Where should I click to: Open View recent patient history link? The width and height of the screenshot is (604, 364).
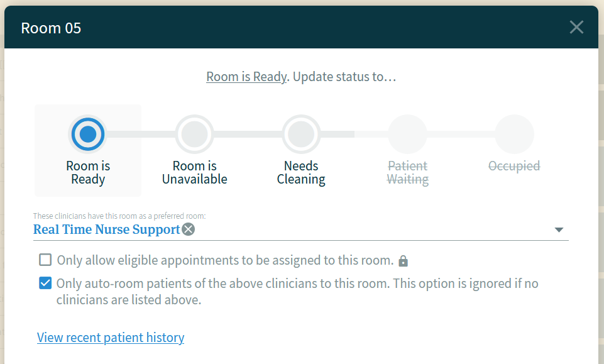[x=111, y=338]
